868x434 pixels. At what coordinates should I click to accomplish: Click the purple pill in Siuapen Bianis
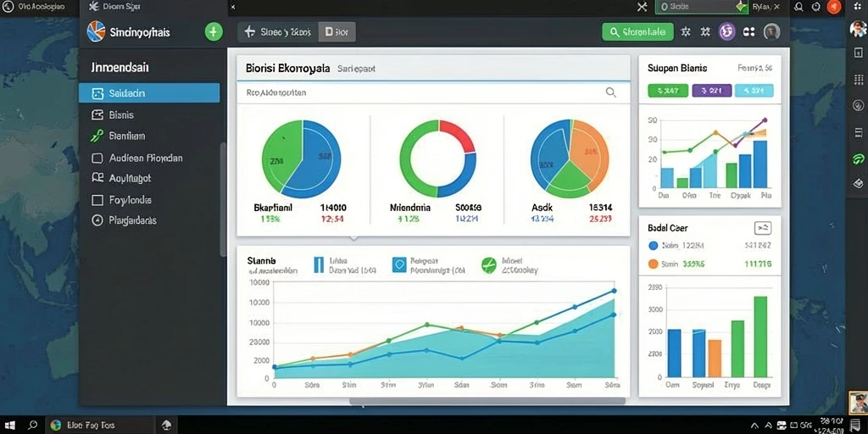[x=712, y=90]
